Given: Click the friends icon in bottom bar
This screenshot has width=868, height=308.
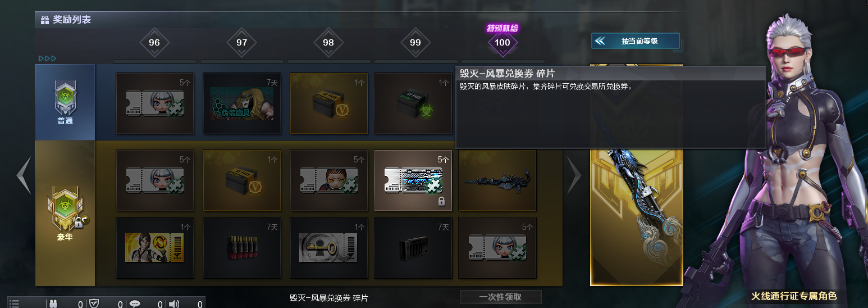Looking at the screenshot, I should point(54,304).
